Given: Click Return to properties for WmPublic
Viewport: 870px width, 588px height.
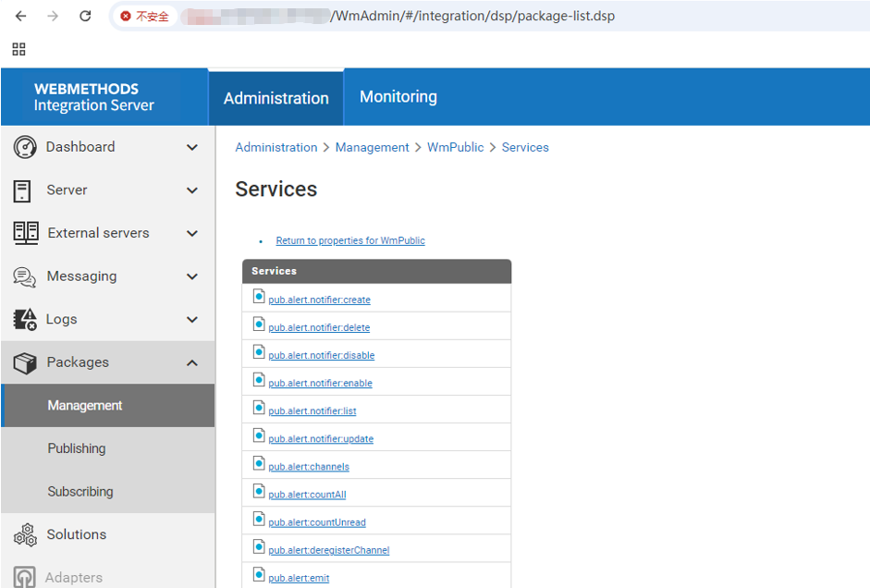Looking at the screenshot, I should click(350, 240).
